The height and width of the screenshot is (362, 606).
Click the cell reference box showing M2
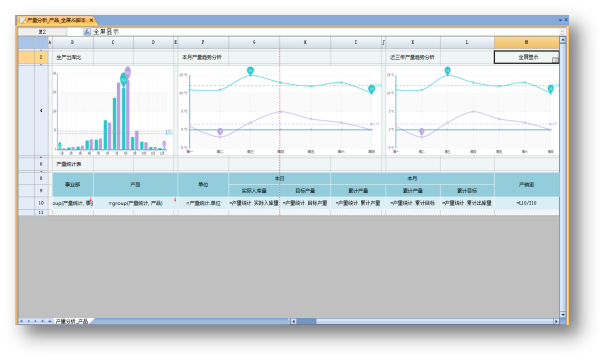click(42, 32)
